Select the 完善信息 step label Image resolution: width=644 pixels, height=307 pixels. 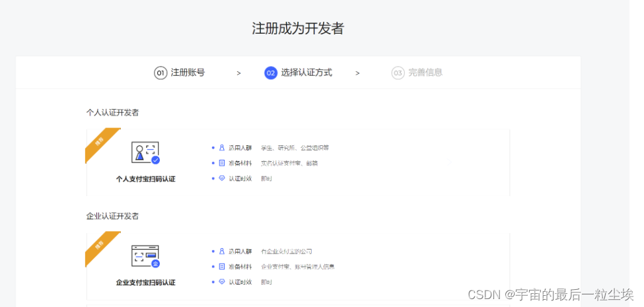425,73
